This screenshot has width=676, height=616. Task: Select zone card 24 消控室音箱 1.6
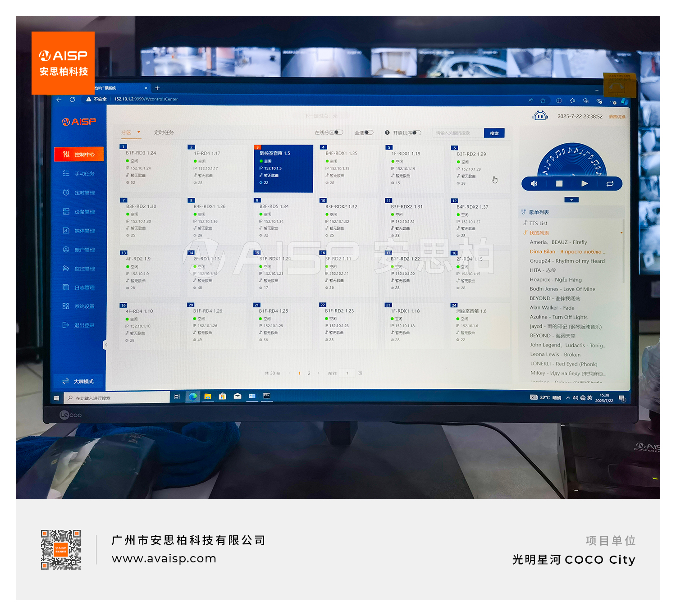point(480,326)
